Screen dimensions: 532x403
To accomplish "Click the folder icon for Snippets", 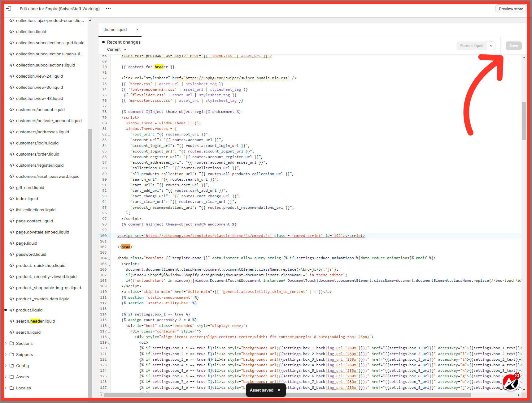I will pos(12,354).
